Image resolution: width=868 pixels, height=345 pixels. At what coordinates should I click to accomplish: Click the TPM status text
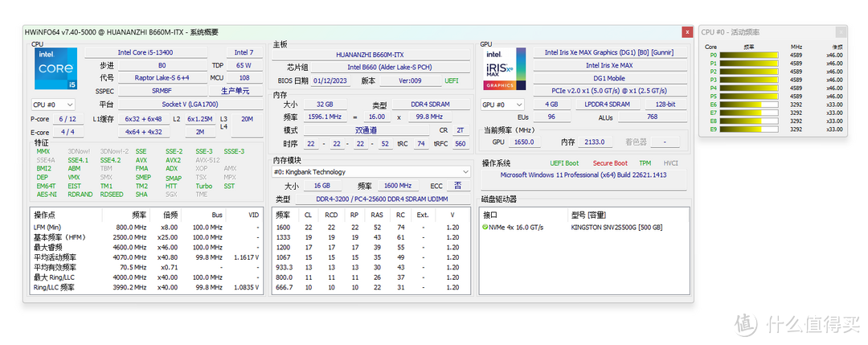[645, 163]
